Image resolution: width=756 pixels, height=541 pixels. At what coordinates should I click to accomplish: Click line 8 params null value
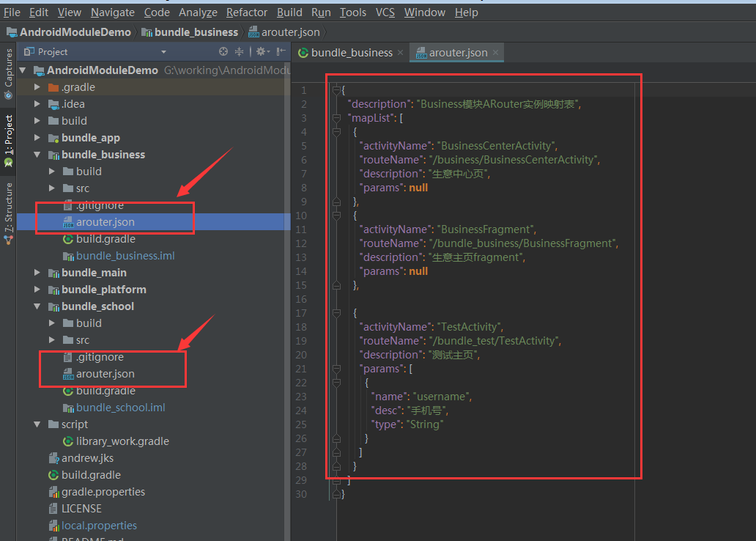418,188
